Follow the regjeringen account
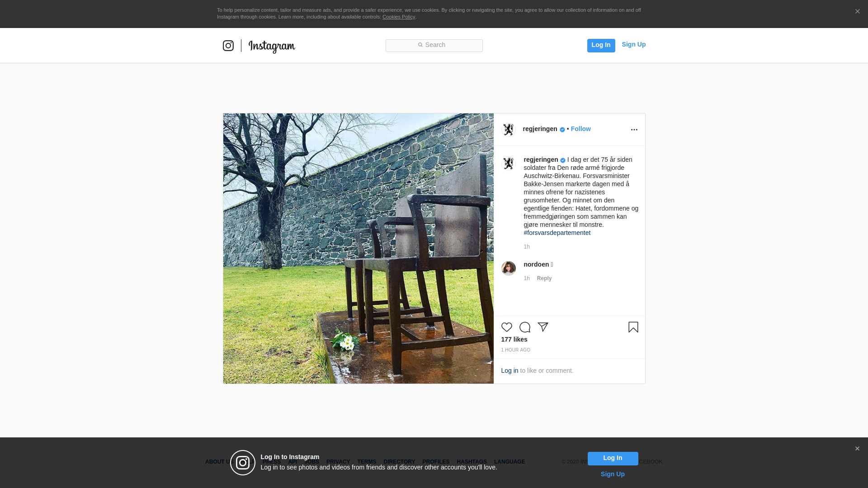 (x=580, y=129)
